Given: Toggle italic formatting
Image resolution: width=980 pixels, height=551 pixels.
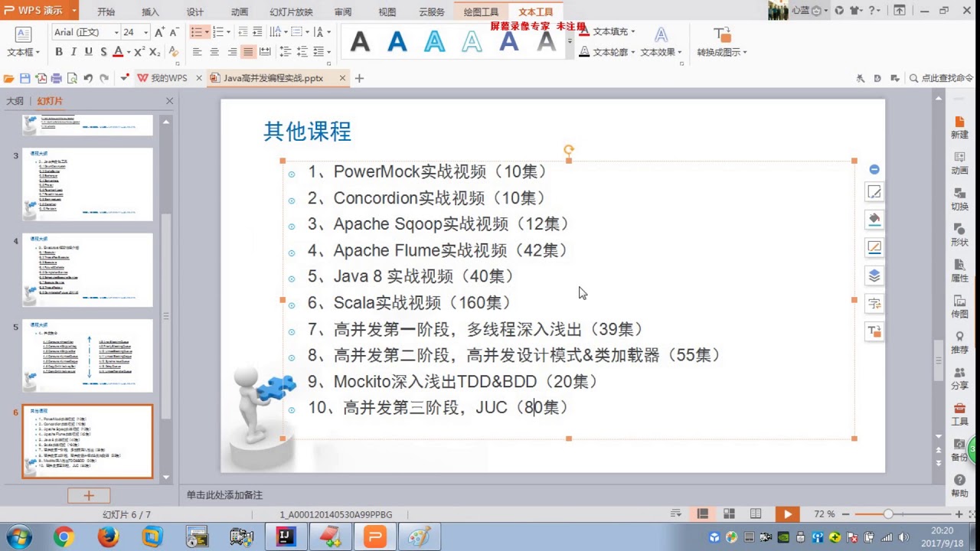Looking at the screenshot, I should [73, 52].
